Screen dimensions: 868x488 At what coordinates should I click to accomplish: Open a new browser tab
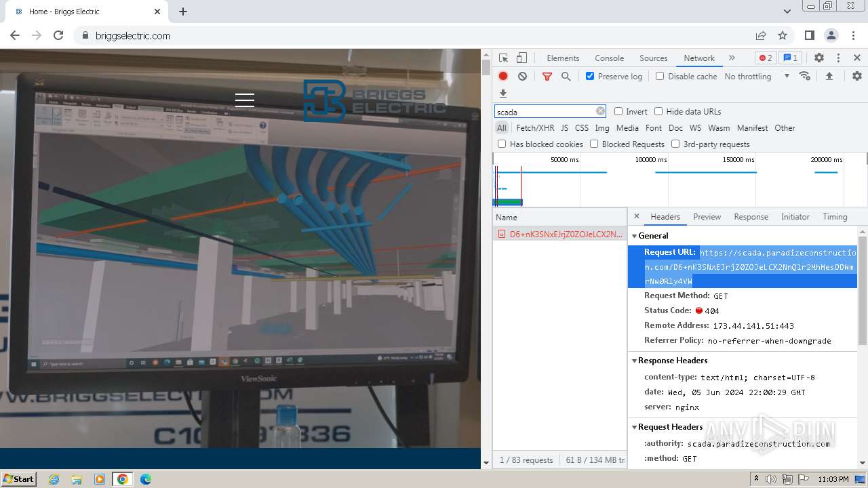(183, 12)
